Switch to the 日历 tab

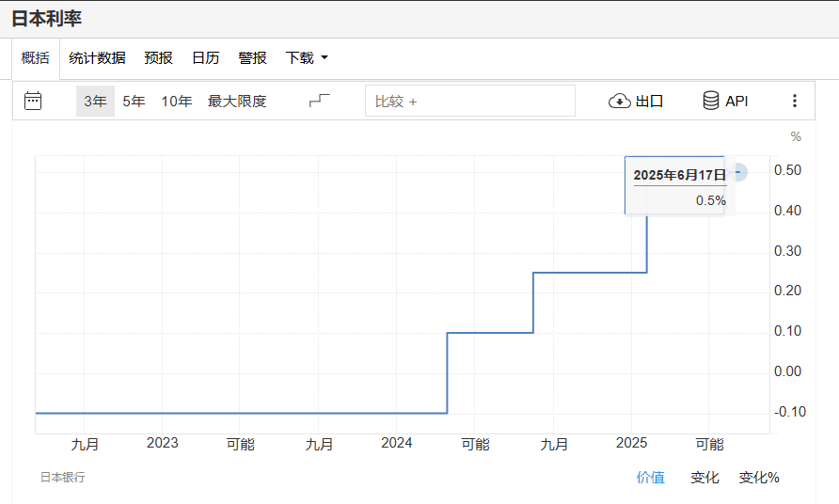coord(205,57)
